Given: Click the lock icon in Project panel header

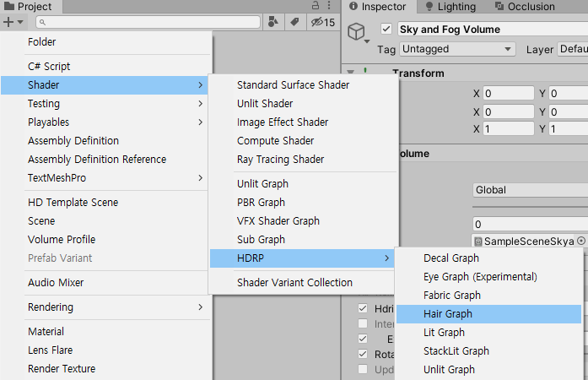Looking at the screenshot, I should click(x=316, y=6).
